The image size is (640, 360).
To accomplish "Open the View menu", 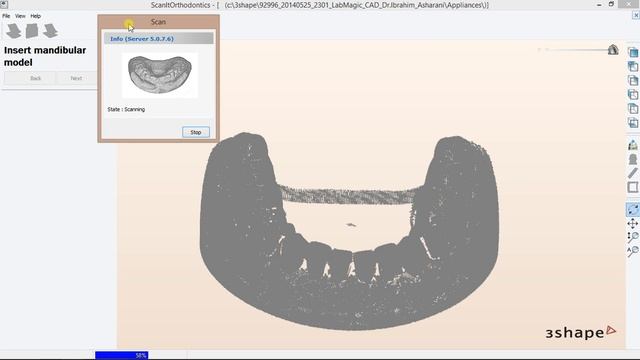I will [20, 16].
